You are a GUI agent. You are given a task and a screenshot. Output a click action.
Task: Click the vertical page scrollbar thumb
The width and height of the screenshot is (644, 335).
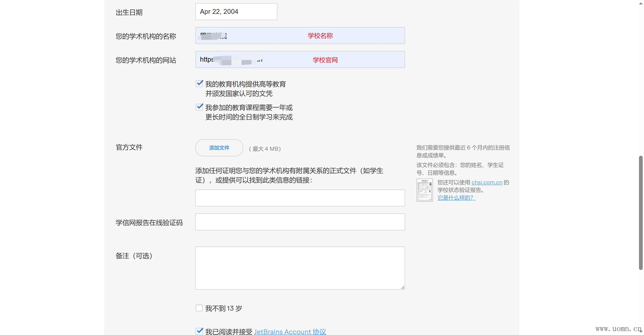(640, 213)
